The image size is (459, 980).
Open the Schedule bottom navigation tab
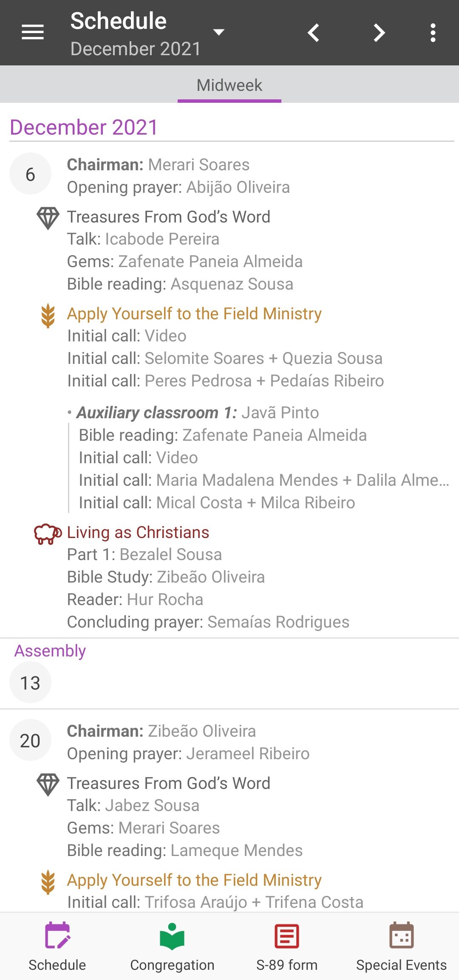57,946
